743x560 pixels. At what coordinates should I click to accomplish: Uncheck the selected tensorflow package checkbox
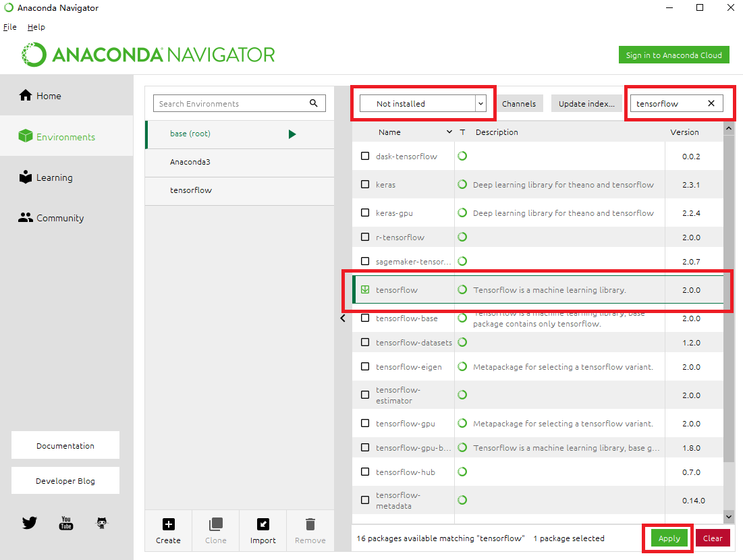click(x=365, y=289)
